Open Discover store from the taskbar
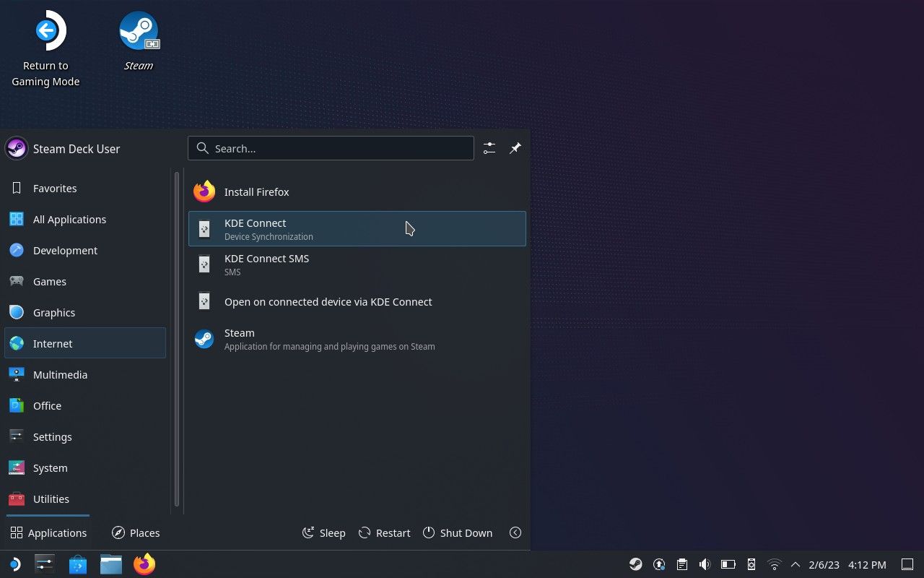 (x=78, y=564)
